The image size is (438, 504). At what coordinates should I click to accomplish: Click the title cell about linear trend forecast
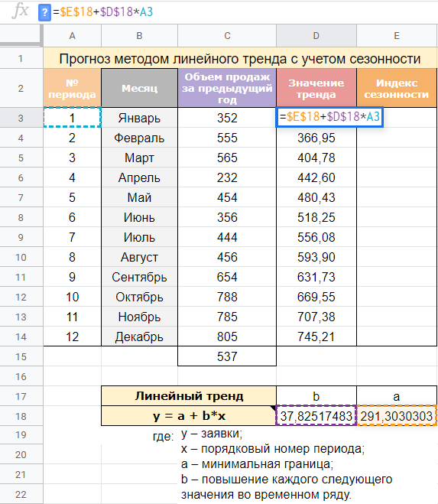tap(240, 58)
